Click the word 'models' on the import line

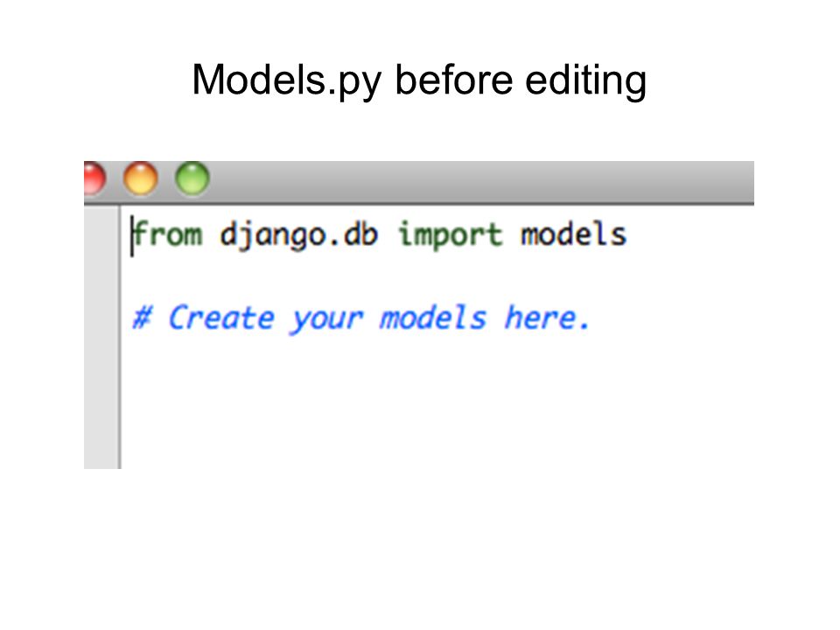(x=573, y=234)
